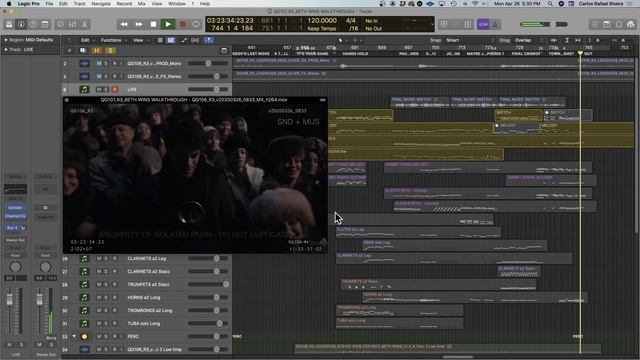Open the Edit dropdown in tracks area
The height and width of the screenshot is (360, 640).
(87, 40)
